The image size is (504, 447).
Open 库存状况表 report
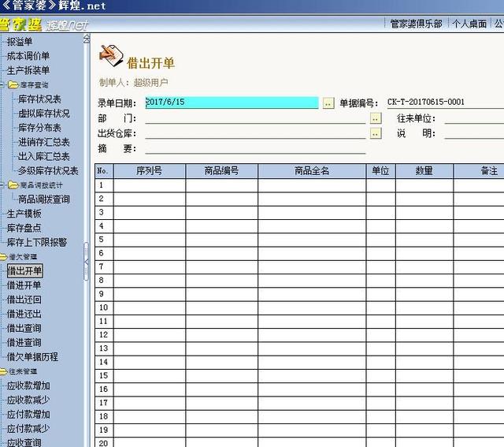point(39,99)
